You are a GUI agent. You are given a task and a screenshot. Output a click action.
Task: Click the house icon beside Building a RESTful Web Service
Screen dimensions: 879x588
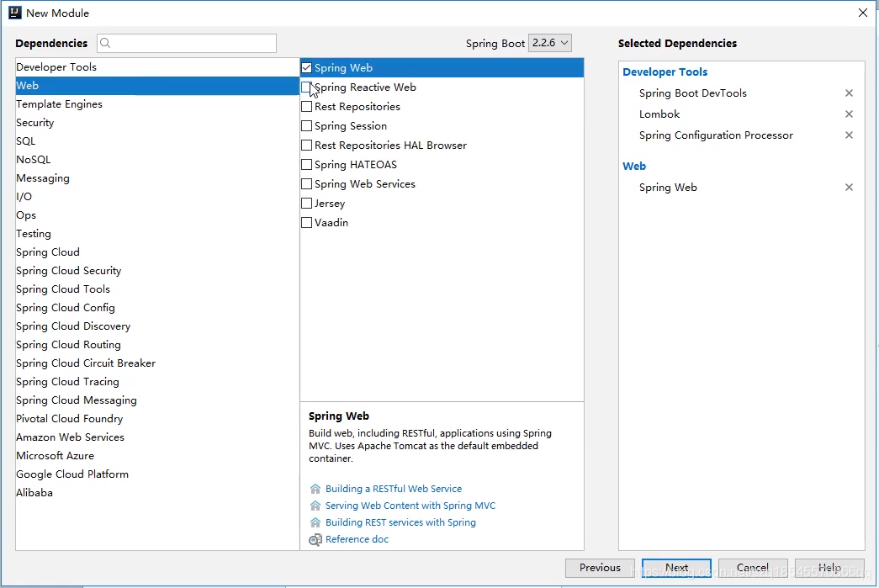(315, 489)
